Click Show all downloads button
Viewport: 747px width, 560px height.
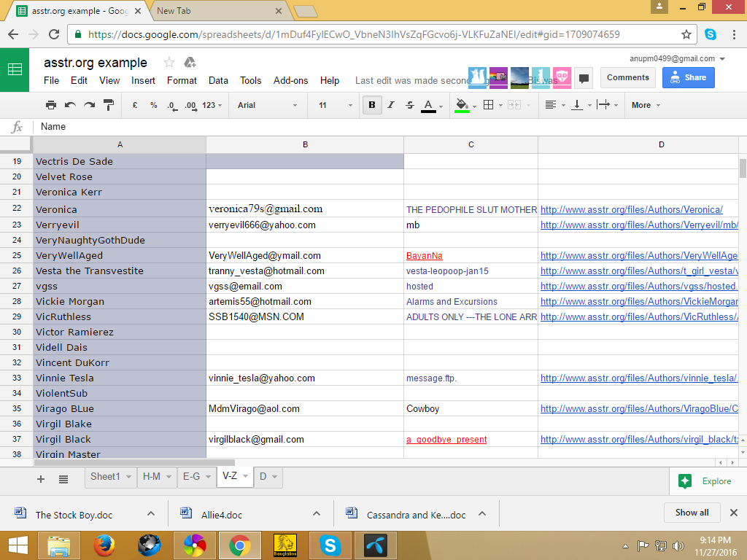(x=692, y=513)
